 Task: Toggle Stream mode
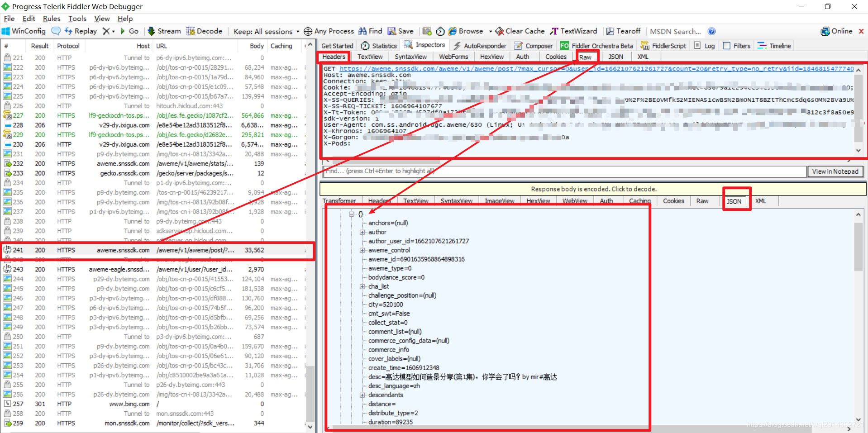pos(164,31)
